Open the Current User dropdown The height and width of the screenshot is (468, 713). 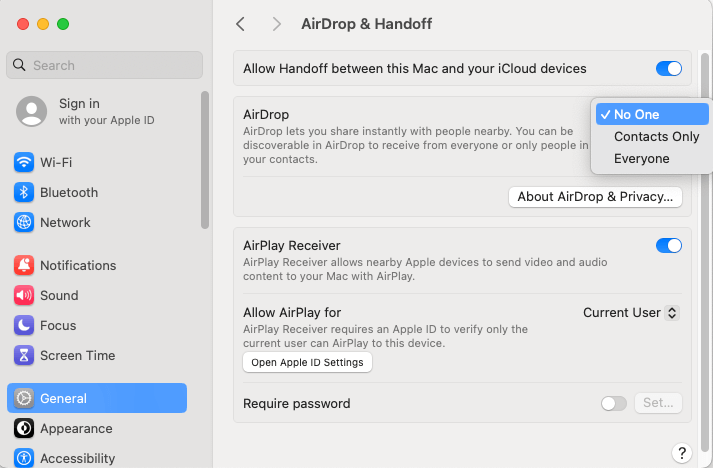point(631,313)
